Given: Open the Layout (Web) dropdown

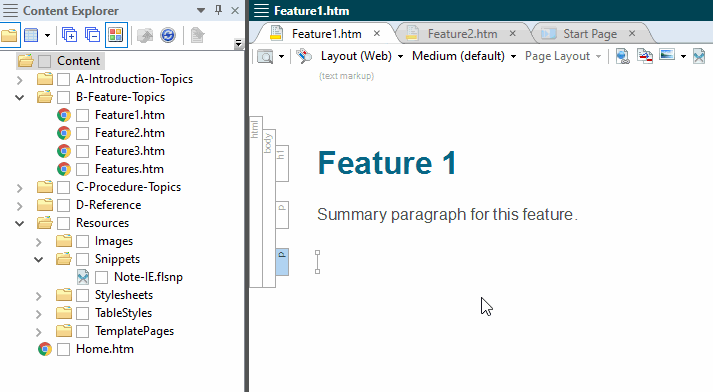Looking at the screenshot, I should [362, 56].
